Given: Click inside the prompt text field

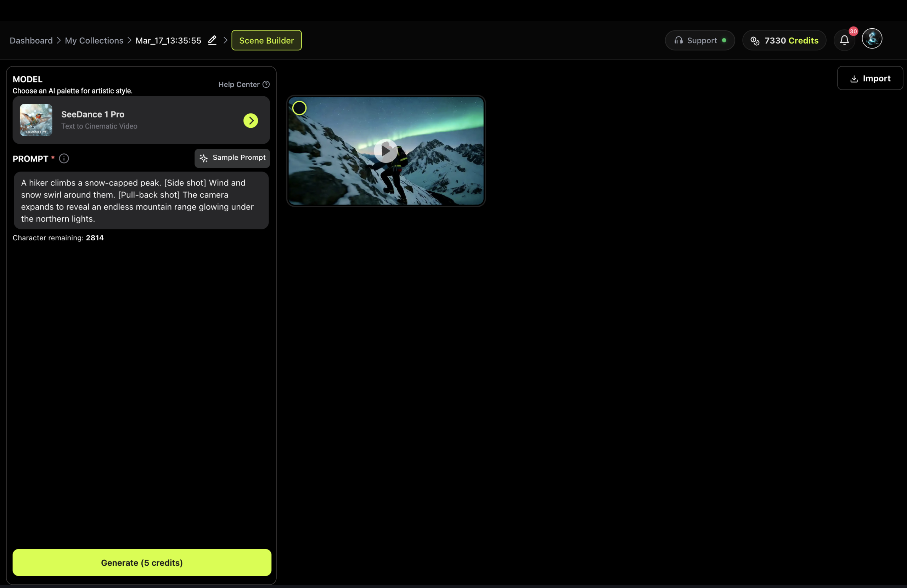Looking at the screenshot, I should (141, 200).
